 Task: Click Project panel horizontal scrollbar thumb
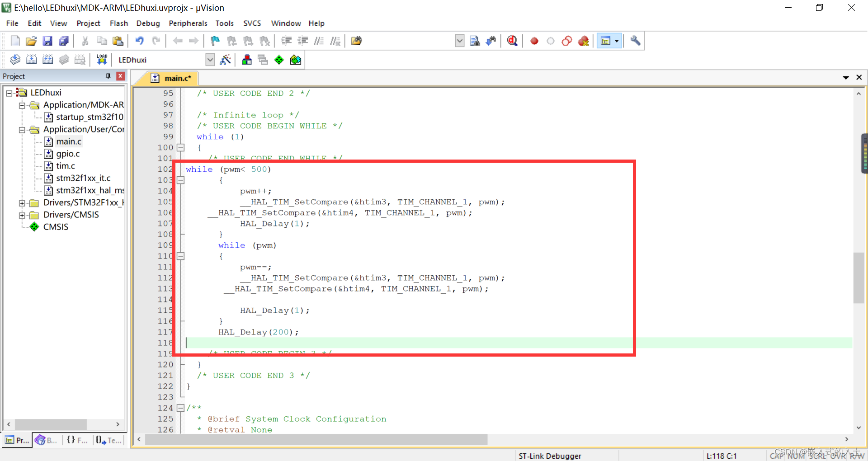tap(51, 424)
